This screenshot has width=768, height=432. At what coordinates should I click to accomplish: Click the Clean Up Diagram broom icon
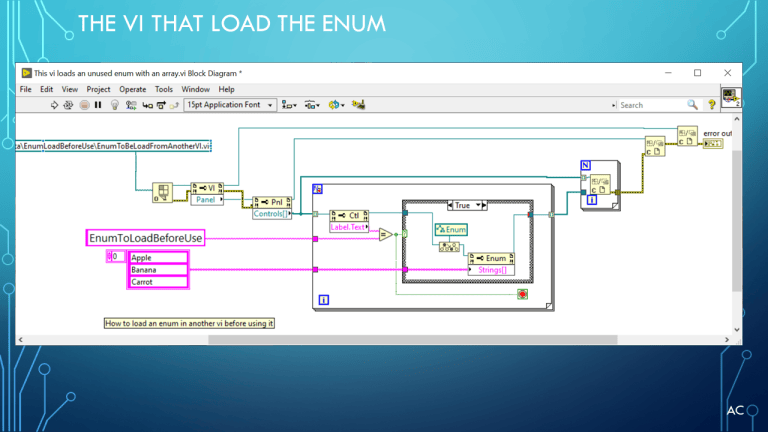pyautogui.click(x=358, y=105)
